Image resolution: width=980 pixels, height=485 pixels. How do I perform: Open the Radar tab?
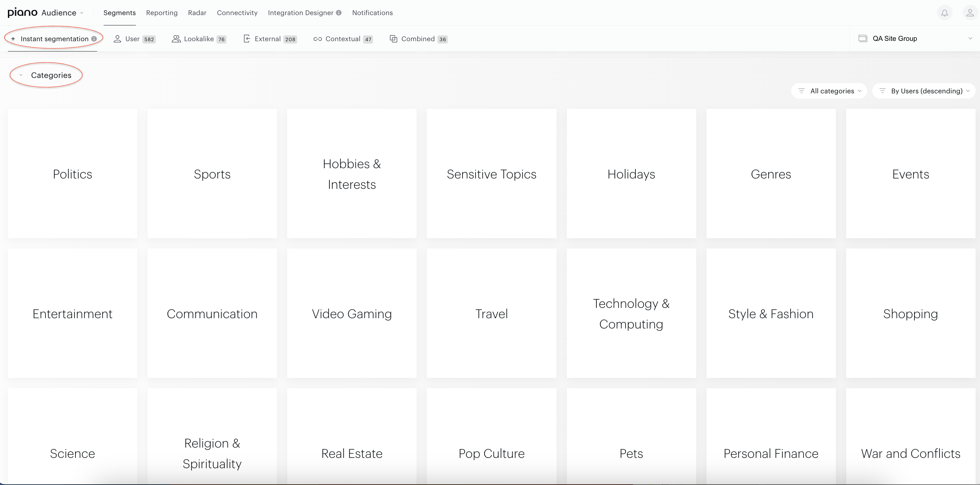coord(197,13)
